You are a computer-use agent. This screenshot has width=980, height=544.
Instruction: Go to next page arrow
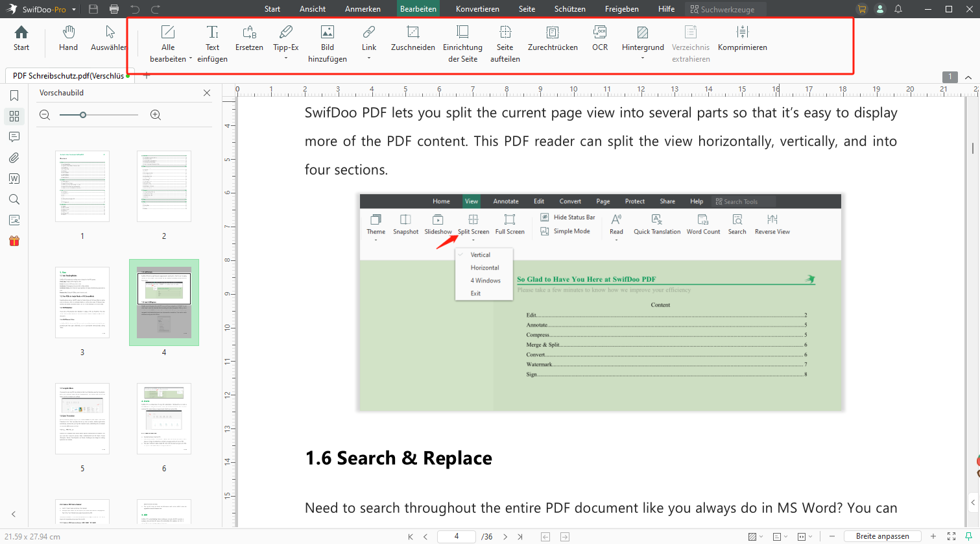(x=505, y=537)
